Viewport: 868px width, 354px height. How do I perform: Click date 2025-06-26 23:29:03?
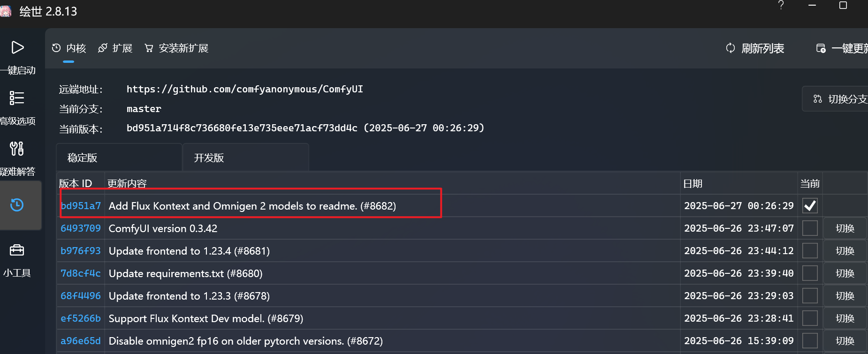(x=739, y=296)
